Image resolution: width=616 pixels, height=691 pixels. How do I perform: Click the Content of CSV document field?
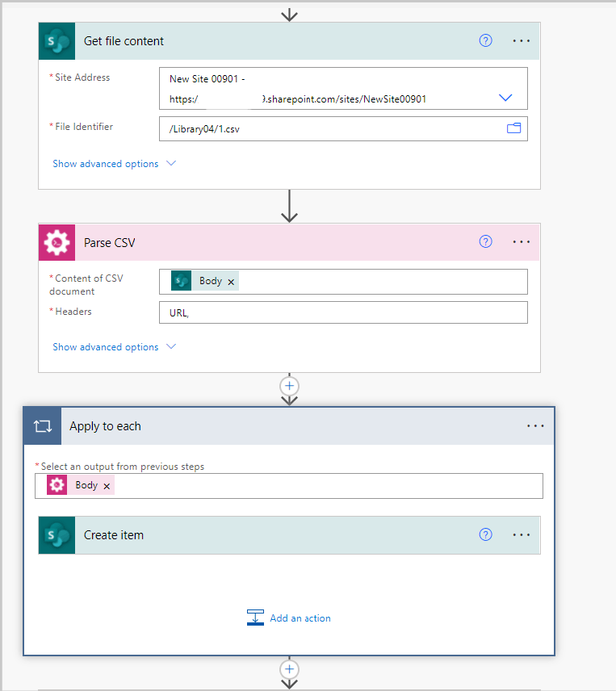coord(343,282)
